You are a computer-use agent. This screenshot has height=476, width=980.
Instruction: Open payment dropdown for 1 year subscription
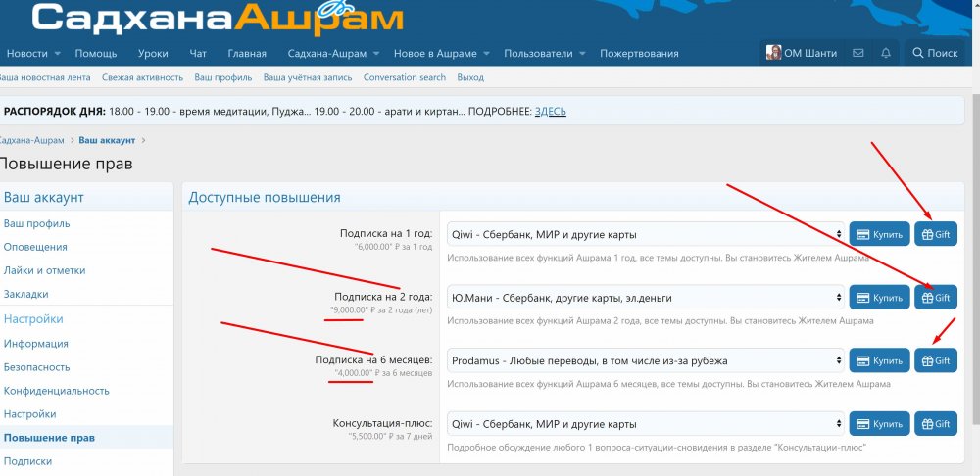coord(646,234)
